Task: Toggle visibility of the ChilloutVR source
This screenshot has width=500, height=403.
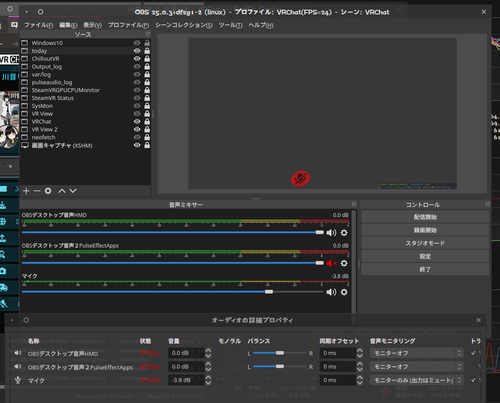Action: click(137, 59)
